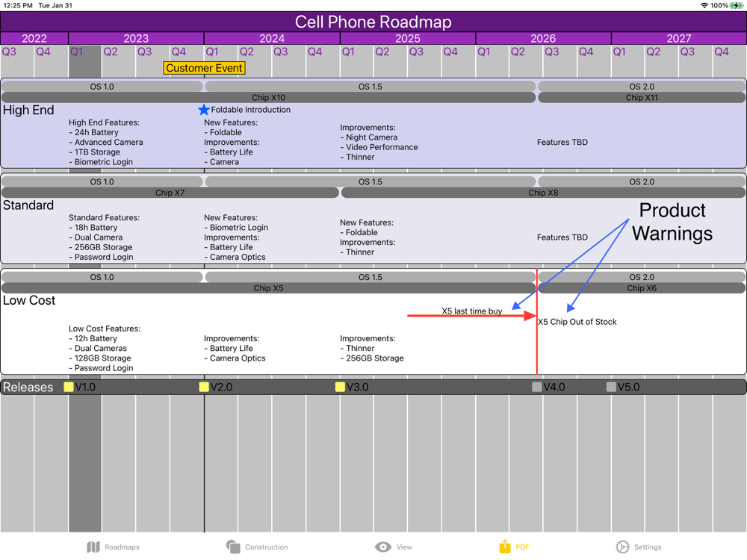Select the Low Cost lane label
This screenshot has height=560, width=747.
tap(29, 300)
